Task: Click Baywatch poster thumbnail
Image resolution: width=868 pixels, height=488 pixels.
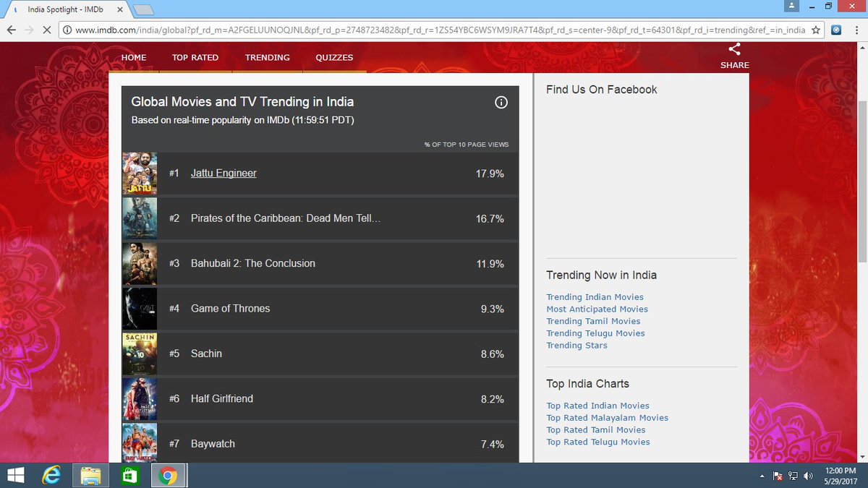Action: [x=140, y=442]
